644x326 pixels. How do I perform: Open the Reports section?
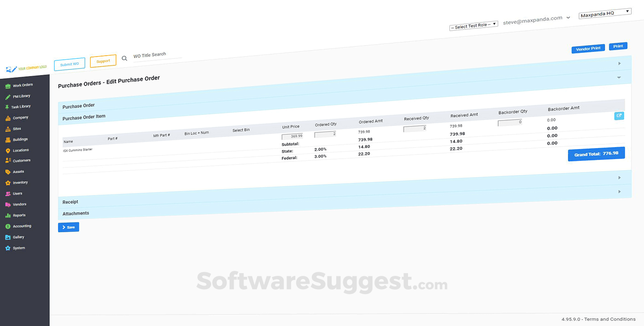(x=20, y=215)
